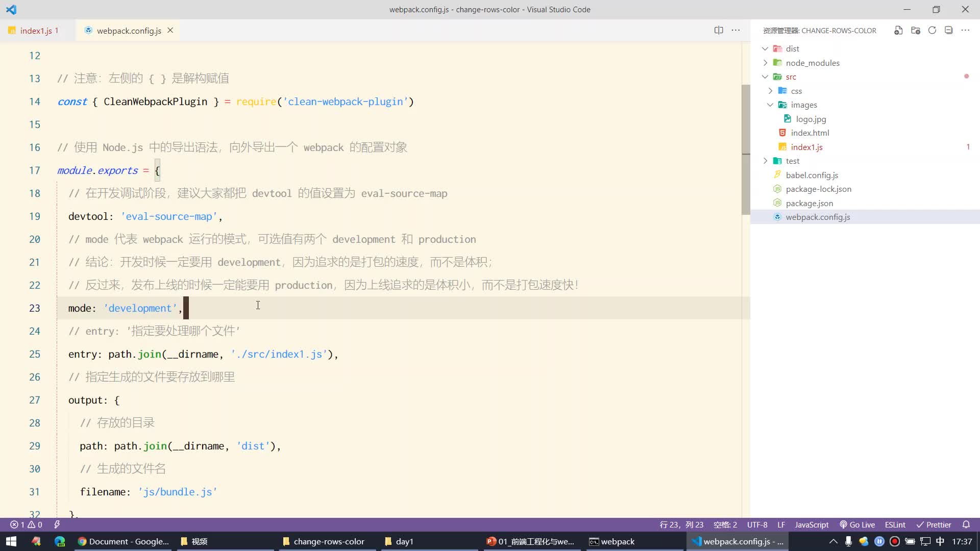Click the red recording tray icon
This screenshot has height=551, width=980.
coord(894,541)
